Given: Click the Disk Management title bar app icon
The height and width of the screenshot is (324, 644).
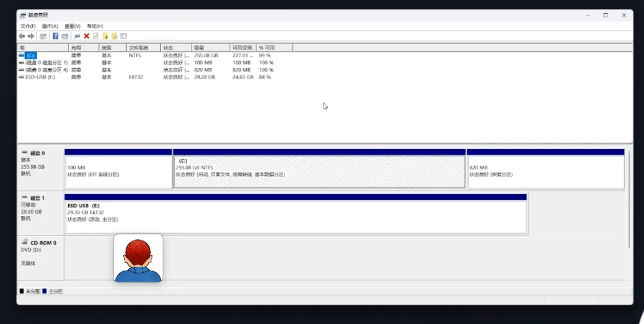Looking at the screenshot, I should (x=23, y=15).
